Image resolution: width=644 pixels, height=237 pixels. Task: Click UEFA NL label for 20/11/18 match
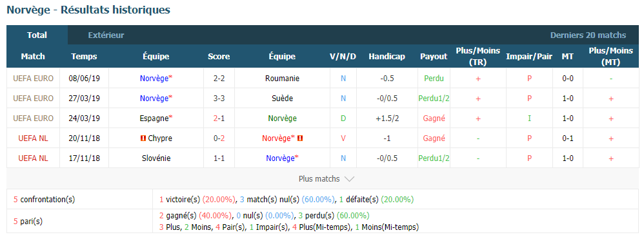[34, 138]
